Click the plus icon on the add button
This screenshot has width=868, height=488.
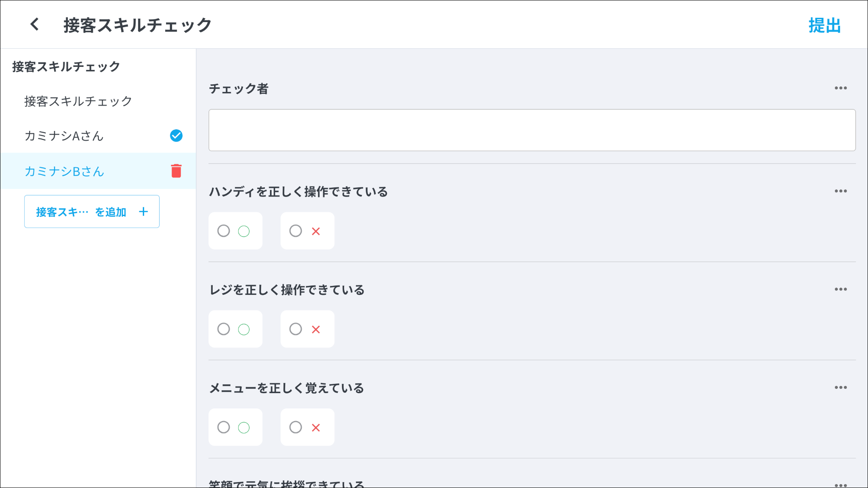point(143,212)
